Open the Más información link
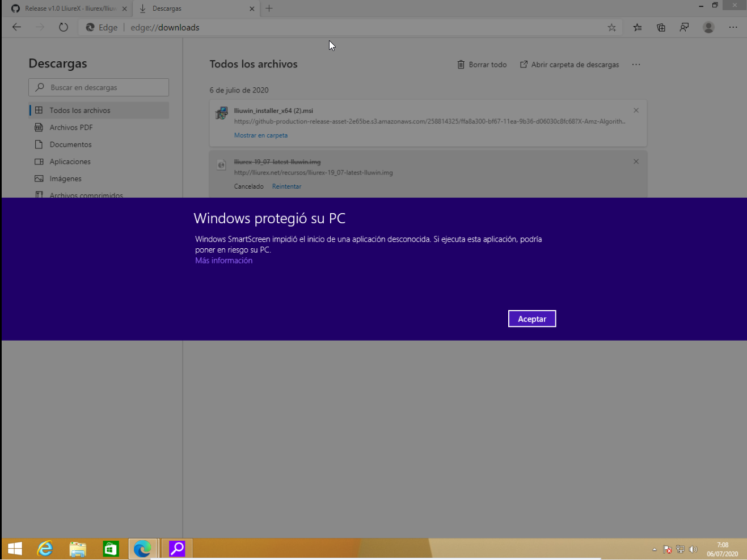Viewport: 747px width, 560px height. [223, 261]
